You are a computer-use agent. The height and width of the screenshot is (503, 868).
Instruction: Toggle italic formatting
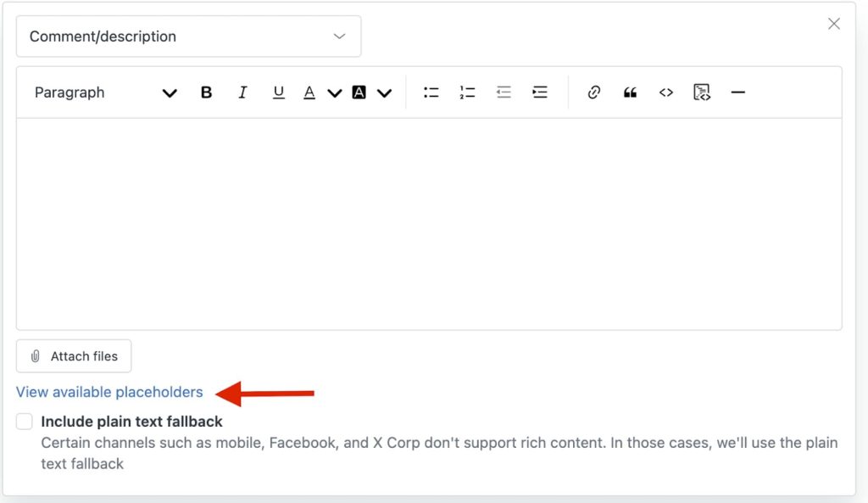(x=242, y=92)
